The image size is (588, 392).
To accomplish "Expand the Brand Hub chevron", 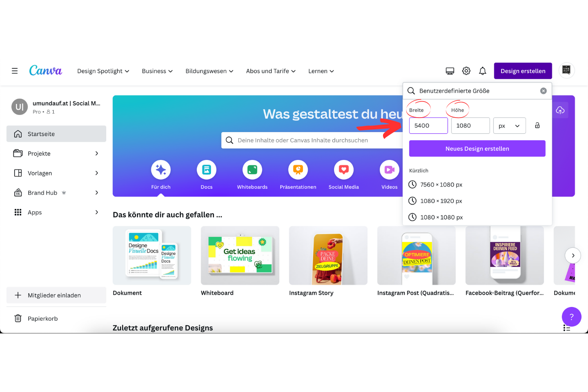I will (97, 192).
